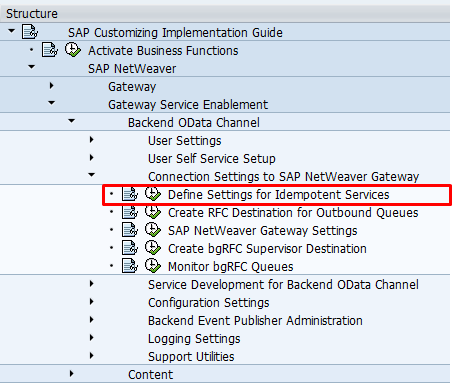
Task: Expand the User Settings node
Action: 91,140
